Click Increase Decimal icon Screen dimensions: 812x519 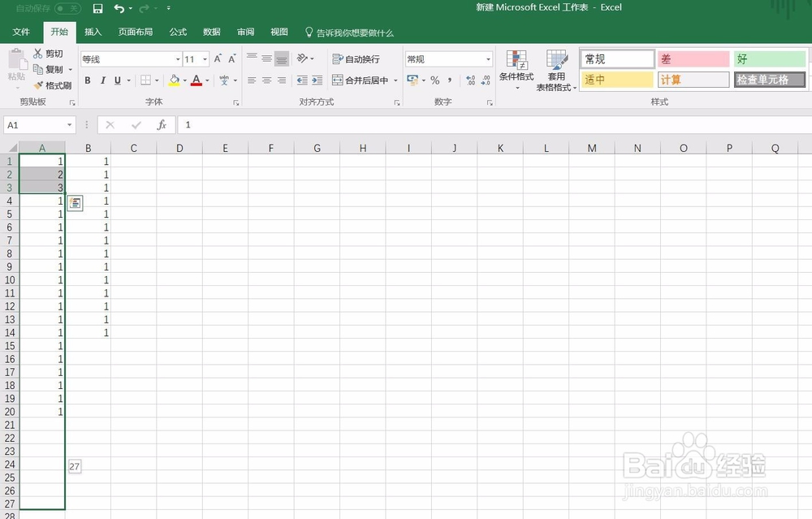click(471, 80)
